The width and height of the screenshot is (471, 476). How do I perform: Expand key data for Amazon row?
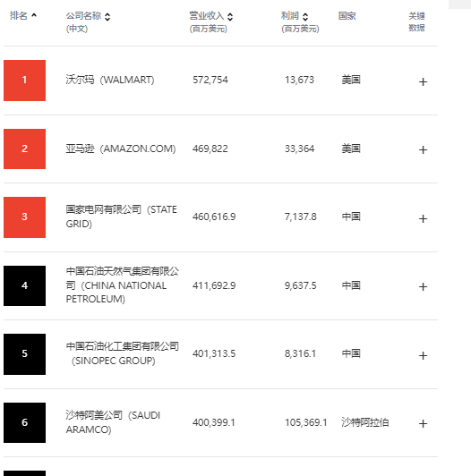tap(423, 149)
